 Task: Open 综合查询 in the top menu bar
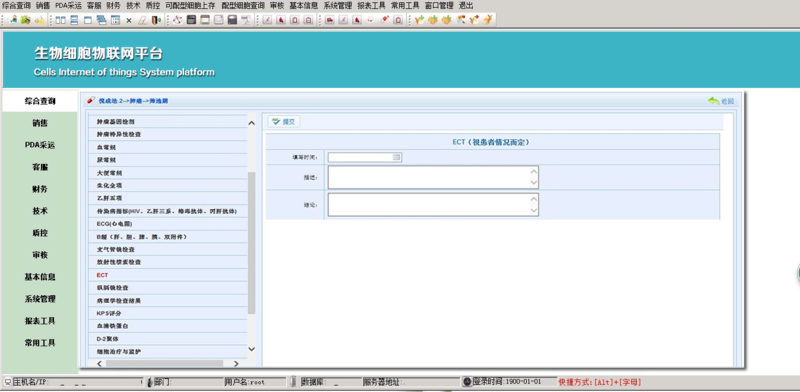16,6
